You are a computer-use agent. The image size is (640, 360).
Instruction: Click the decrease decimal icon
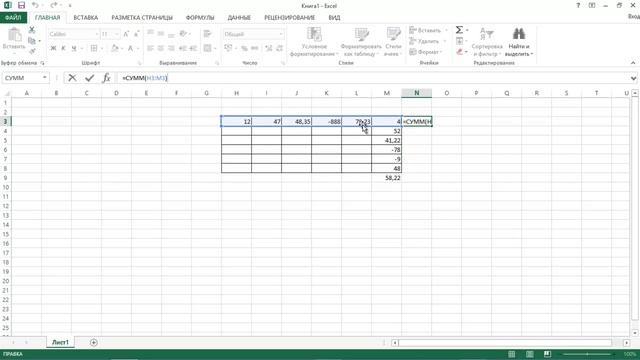(x=280, y=48)
